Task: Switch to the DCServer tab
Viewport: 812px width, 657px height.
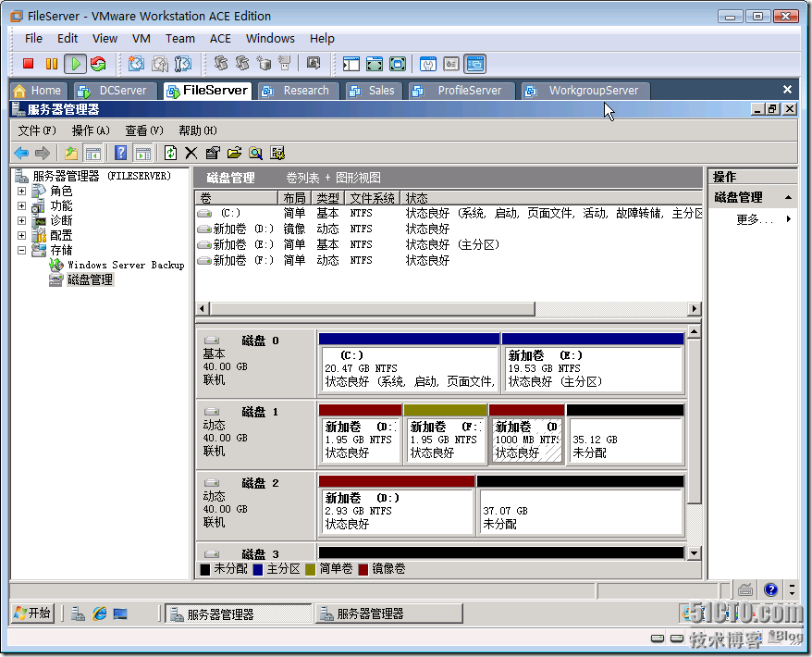Action: [115, 91]
